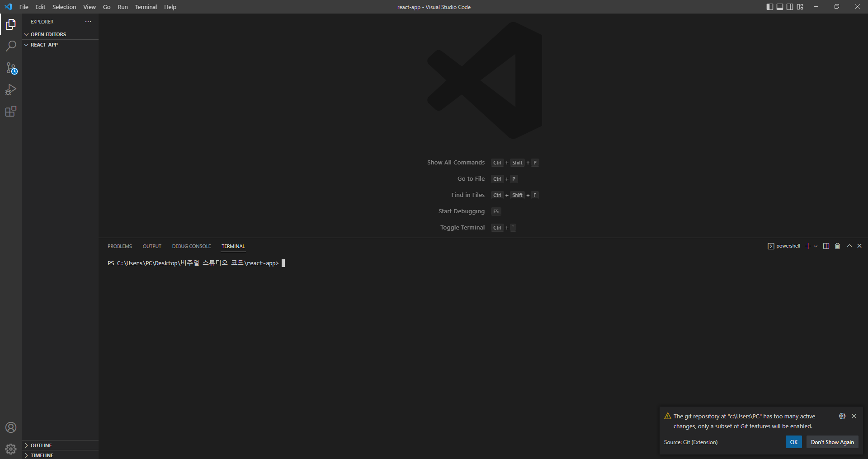
Task: Click Find in Files text
Action: [468, 195]
